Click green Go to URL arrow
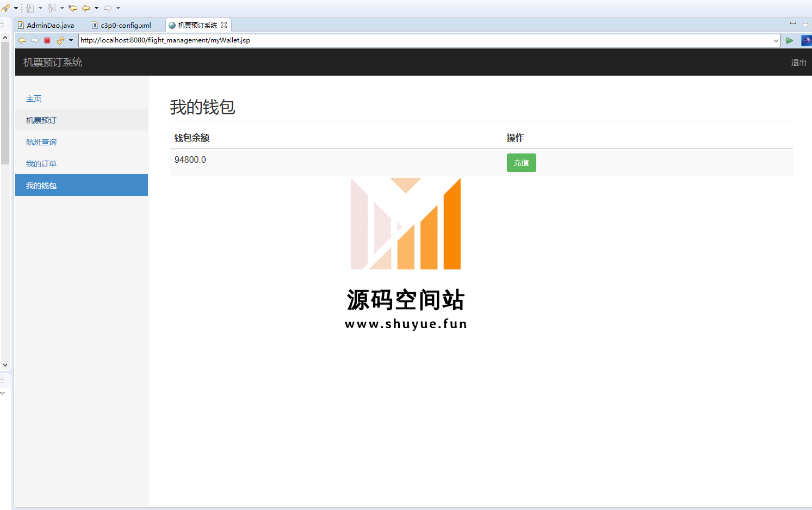 click(x=790, y=40)
